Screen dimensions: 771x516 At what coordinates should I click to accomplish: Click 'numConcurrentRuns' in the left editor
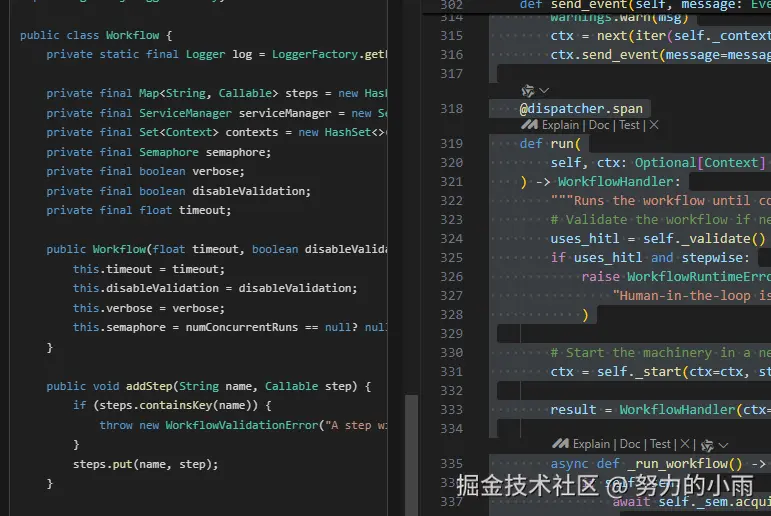point(241,328)
